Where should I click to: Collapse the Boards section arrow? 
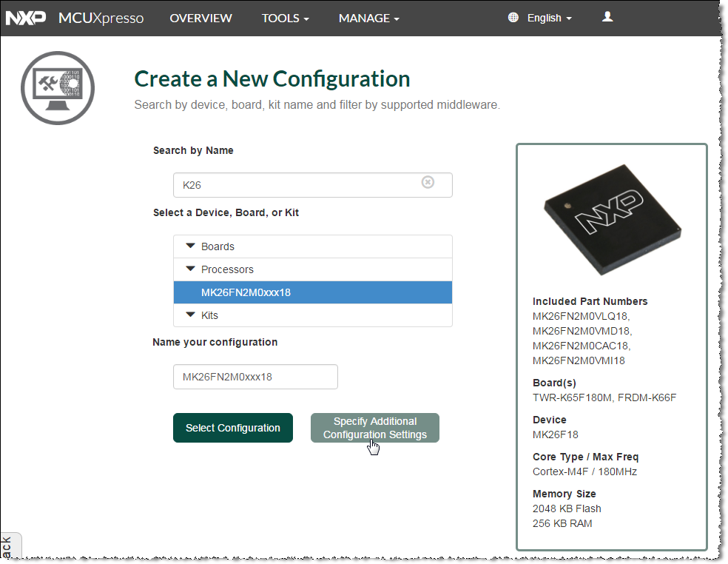[x=191, y=246]
